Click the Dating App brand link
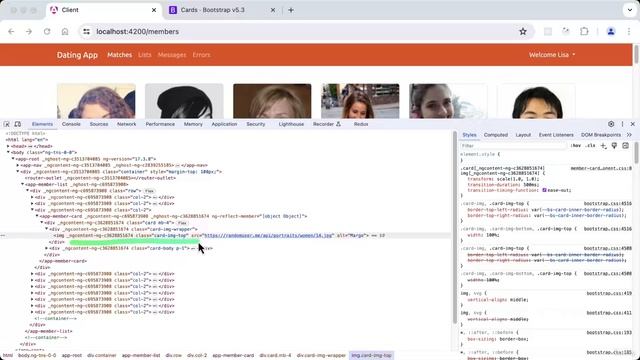The width and height of the screenshot is (640, 360). [x=77, y=55]
